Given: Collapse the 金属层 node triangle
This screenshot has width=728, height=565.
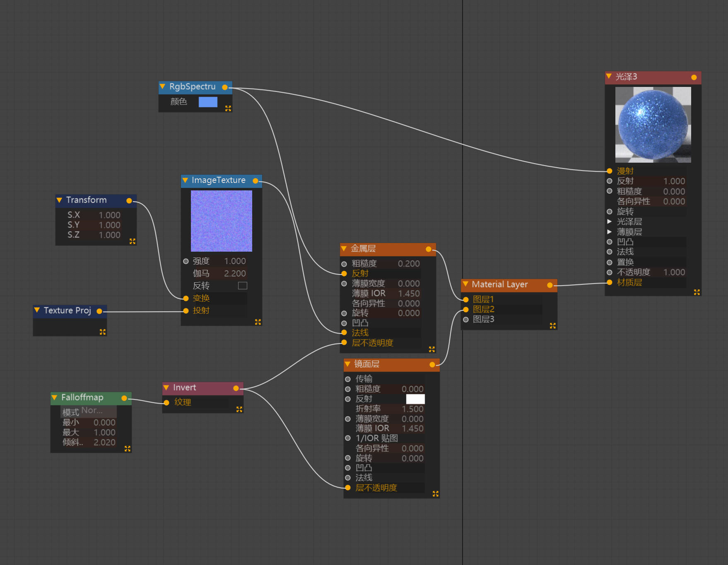Looking at the screenshot, I should pos(343,248).
